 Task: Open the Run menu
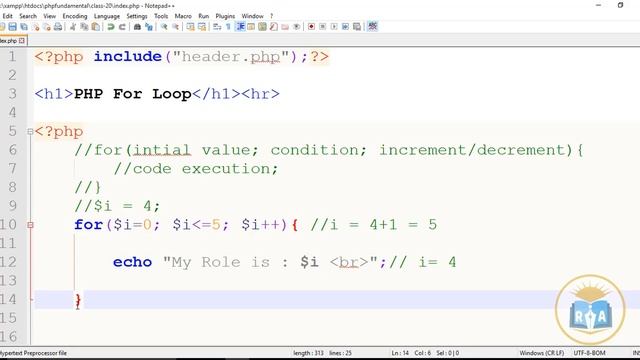[x=203, y=16]
